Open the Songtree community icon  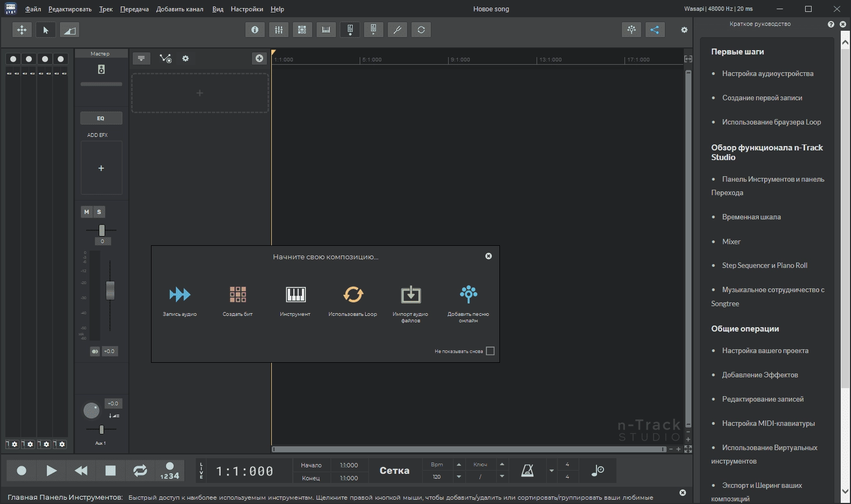[632, 30]
